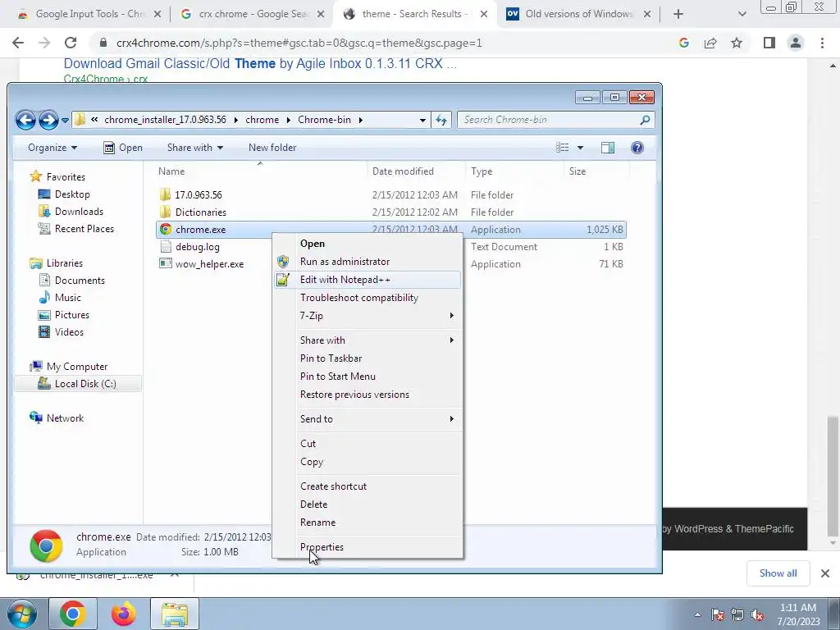The image size is (840, 630).
Task: Select the debug.log file
Action: pos(197,247)
